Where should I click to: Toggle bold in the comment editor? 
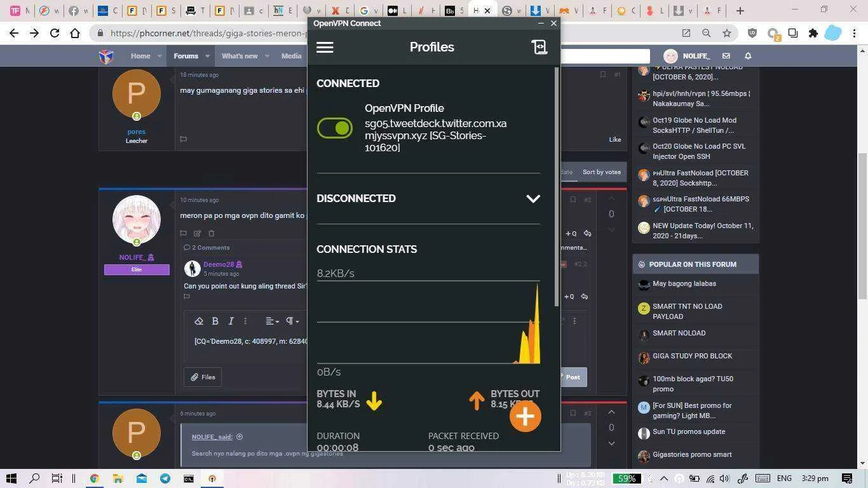pos(215,321)
